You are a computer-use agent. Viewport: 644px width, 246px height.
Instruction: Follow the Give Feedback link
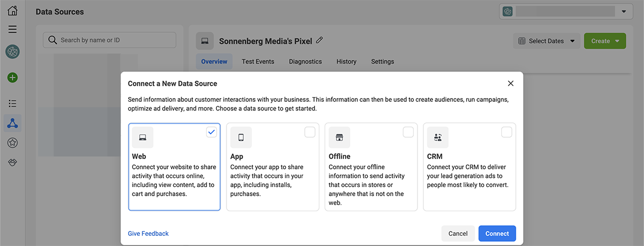click(x=148, y=234)
